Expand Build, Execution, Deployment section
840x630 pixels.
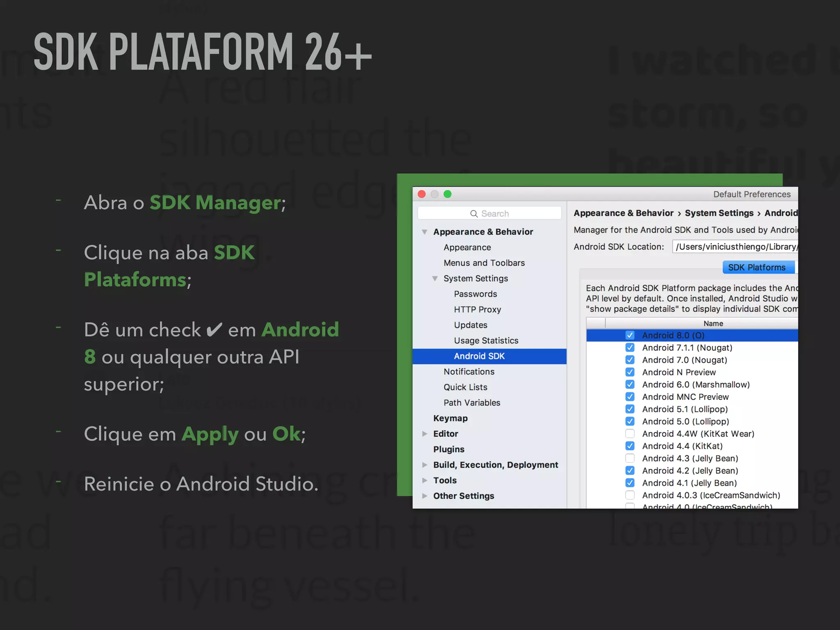[425, 465]
